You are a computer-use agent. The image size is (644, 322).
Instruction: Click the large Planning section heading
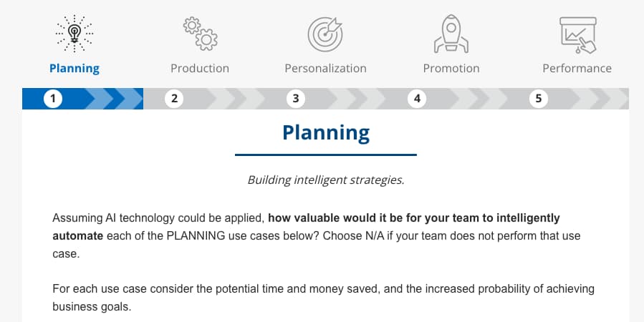click(326, 133)
